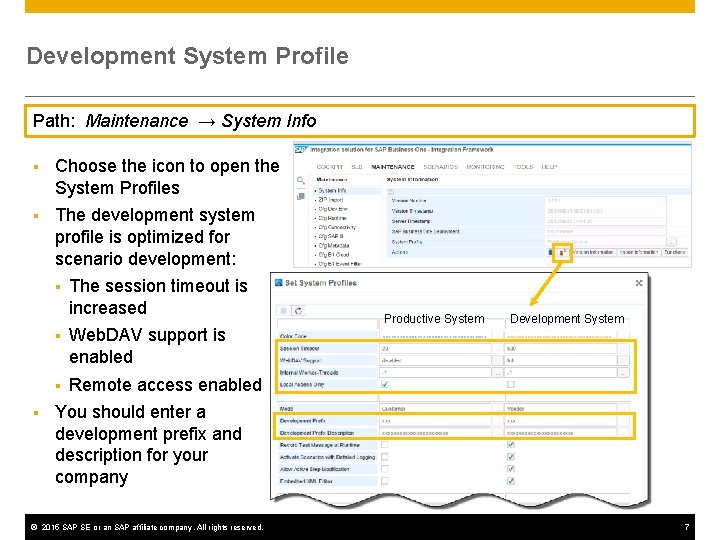Check Embedded XML Editor for Productive System
720x540 pixels.
pos(384,481)
